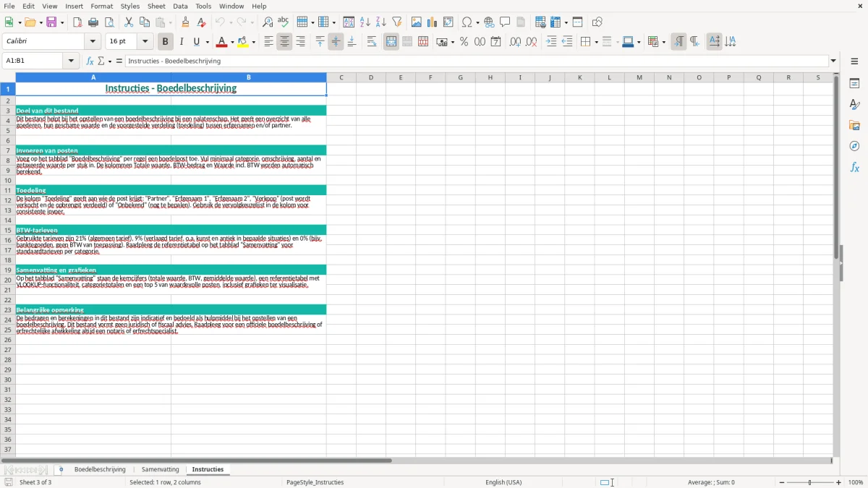Expand the Name Box dropdown
Viewport: 868px width, 488px height.
click(72, 61)
